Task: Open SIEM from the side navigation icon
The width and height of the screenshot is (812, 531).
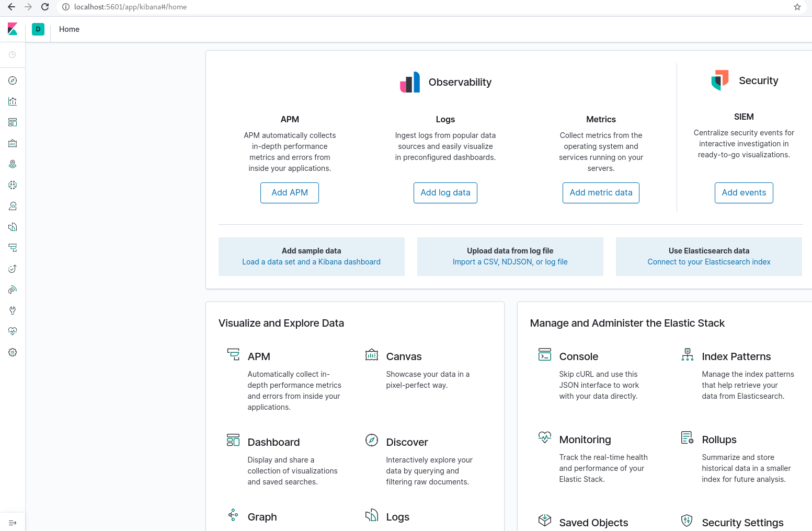Action: point(13,290)
